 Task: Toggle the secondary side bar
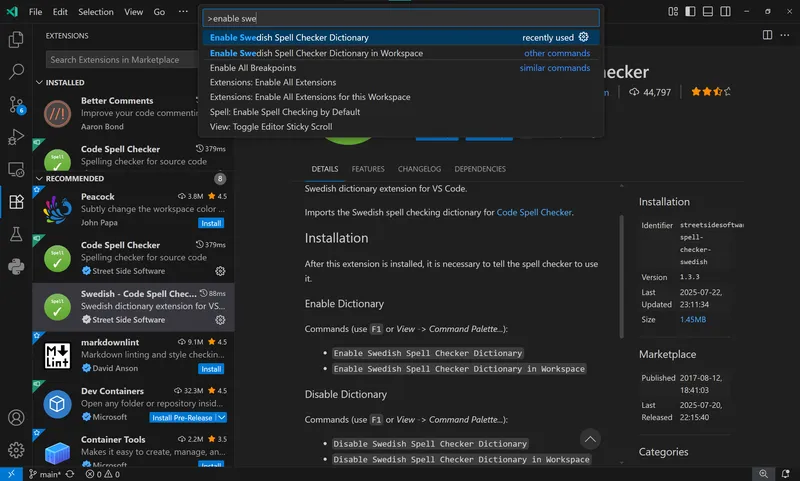pos(725,11)
